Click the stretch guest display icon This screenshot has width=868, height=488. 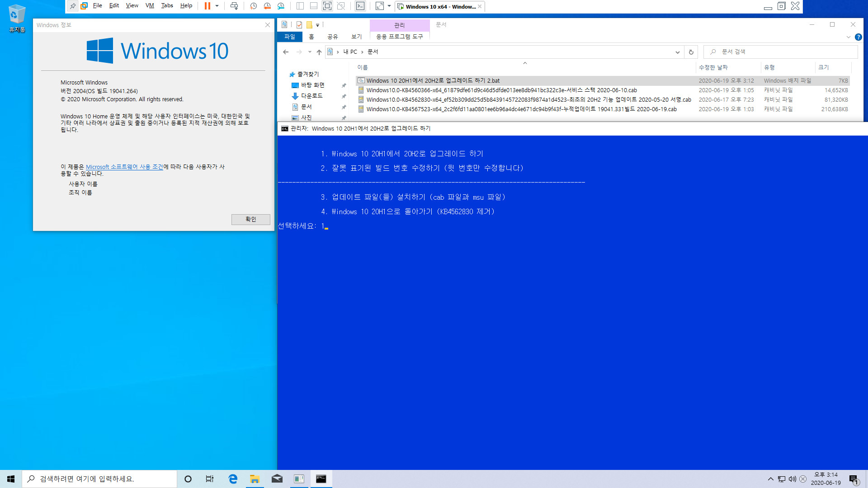point(380,6)
